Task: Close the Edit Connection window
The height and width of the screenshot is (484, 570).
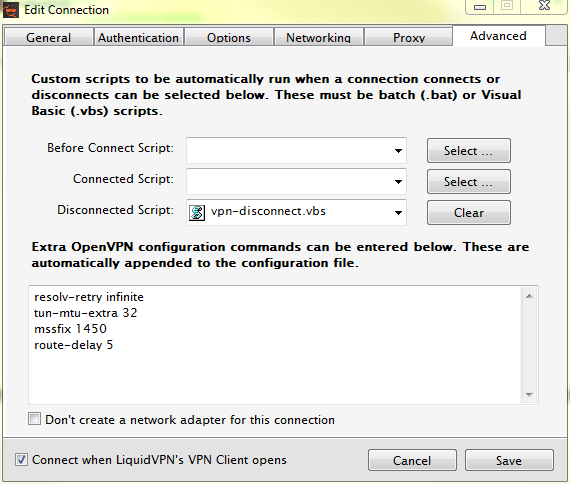Action: click(x=544, y=6)
